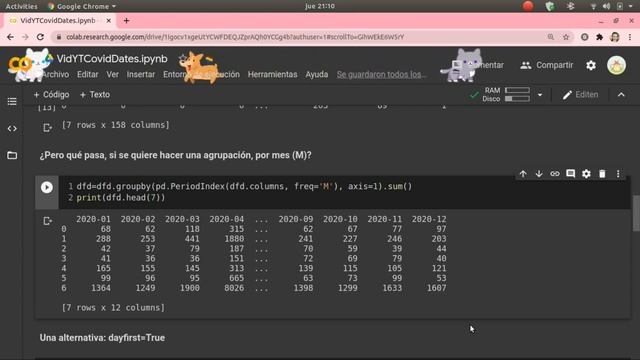Close the VidYTCovidDates.ipynb tab
640x360 pixels.
pyautogui.click(x=109, y=20)
